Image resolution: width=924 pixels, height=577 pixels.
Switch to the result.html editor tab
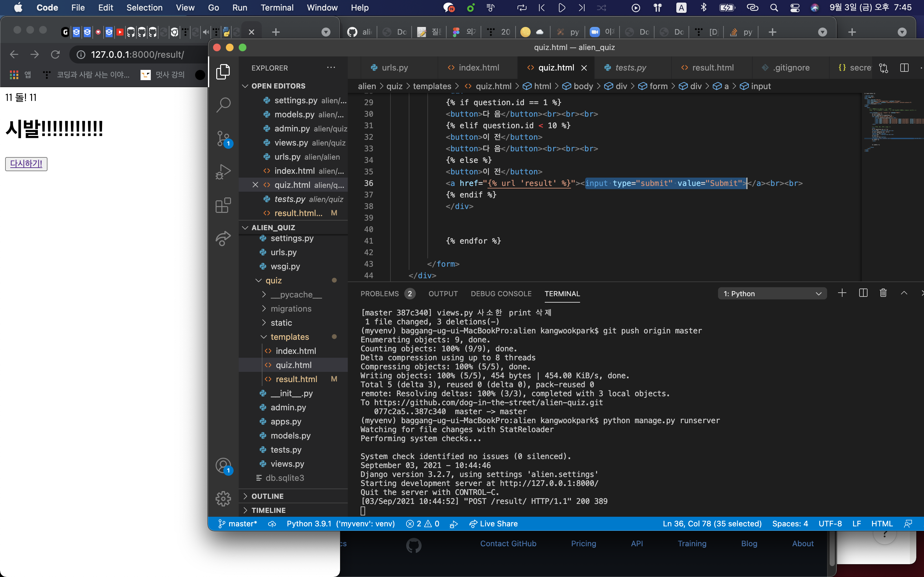pyautogui.click(x=713, y=68)
